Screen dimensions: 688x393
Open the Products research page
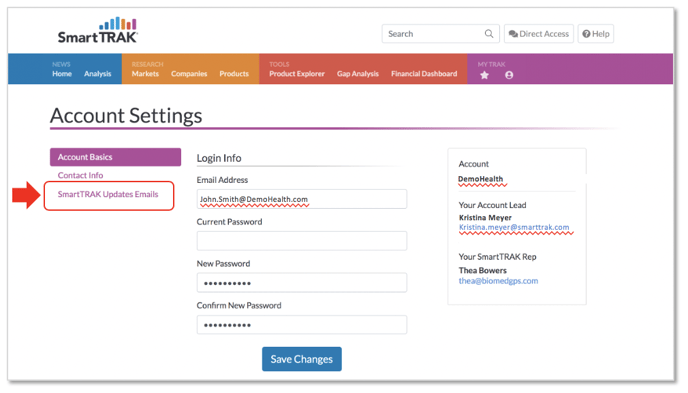click(234, 74)
